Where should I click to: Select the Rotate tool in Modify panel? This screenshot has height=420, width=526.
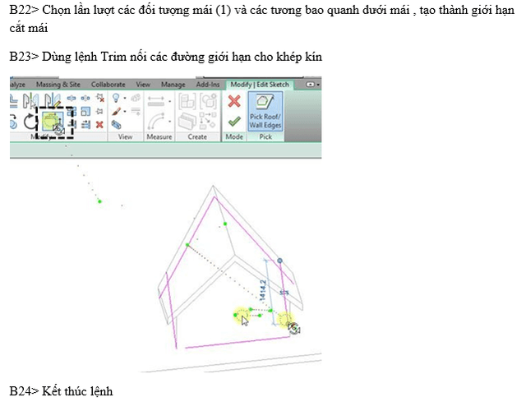[x=30, y=122]
